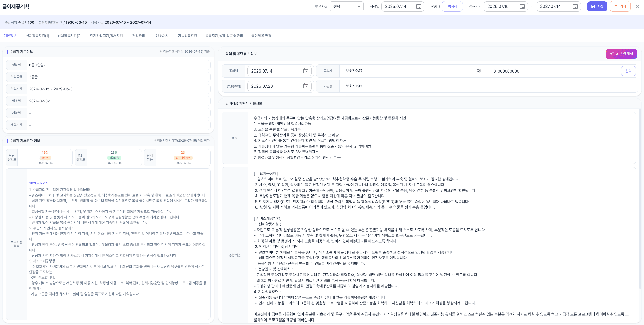Open the 간호처치 tab
This screenshot has width=644, height=325.
tap(162, 36)
